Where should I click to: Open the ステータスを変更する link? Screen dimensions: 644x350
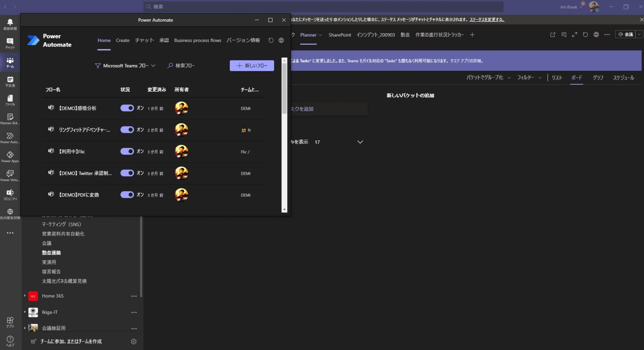tap(488, 19)
